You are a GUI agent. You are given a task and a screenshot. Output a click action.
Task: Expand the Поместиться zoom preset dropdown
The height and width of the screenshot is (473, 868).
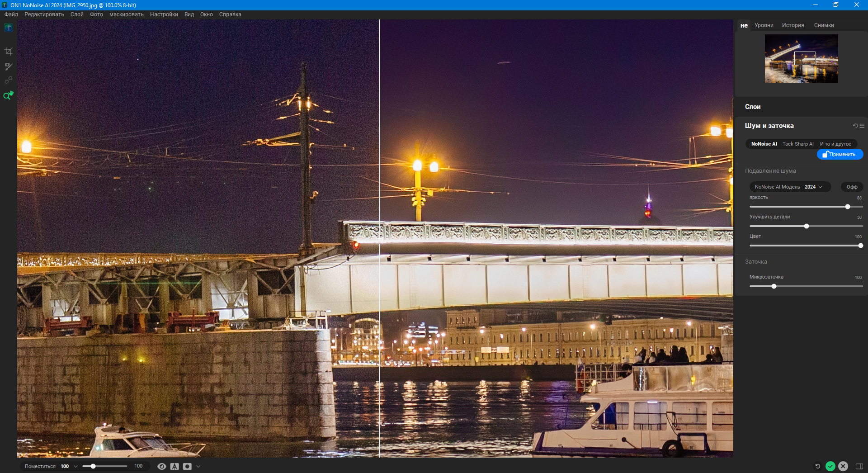75,466
